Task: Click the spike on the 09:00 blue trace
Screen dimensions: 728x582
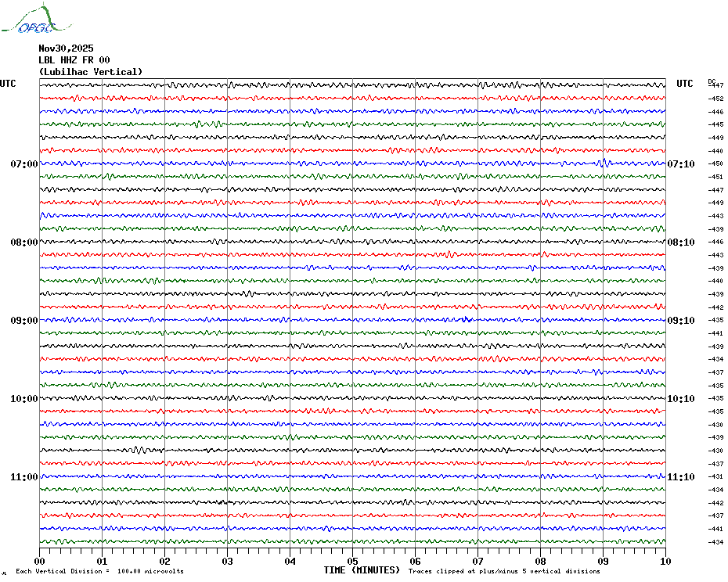Action: pos(466,319)
